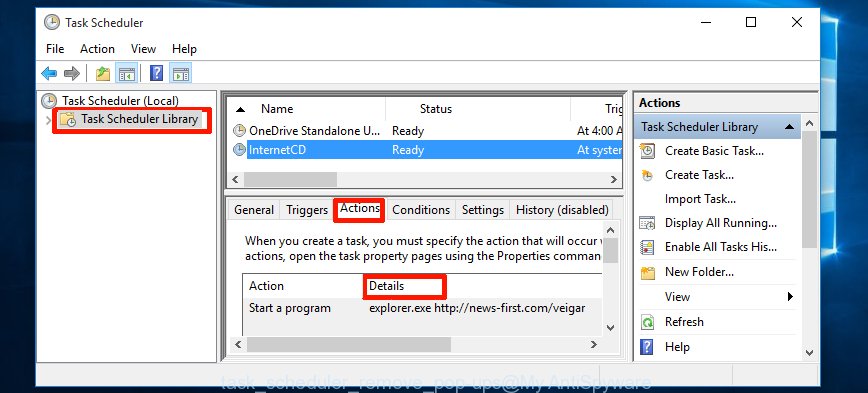
Task: Click the green Refresh icon
Action: pos(647,322)
